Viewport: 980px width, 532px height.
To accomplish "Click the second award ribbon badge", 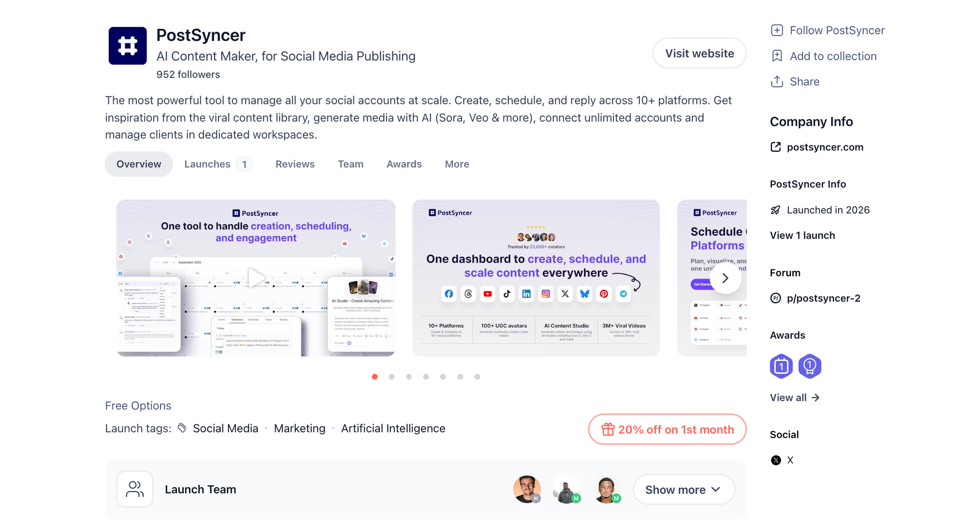I will (810, 365).
